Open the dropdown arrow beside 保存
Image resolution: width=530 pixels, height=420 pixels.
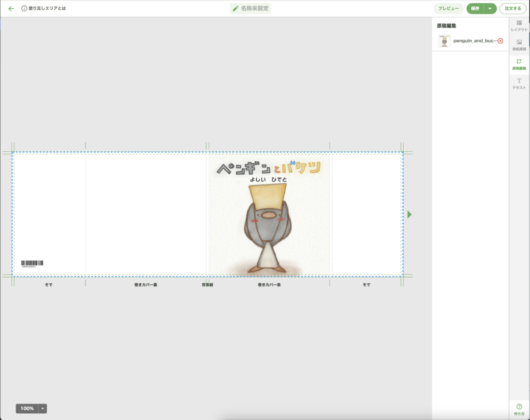tap(490, 9)
